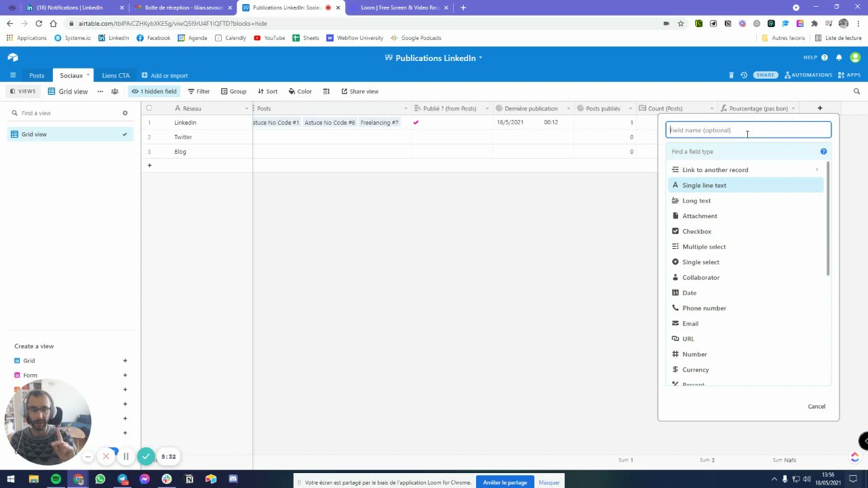This screenshot has height=488, width=868.
Task: Add a new field with the plus icon
Action: pyautogui.click(x=820, y=108)
